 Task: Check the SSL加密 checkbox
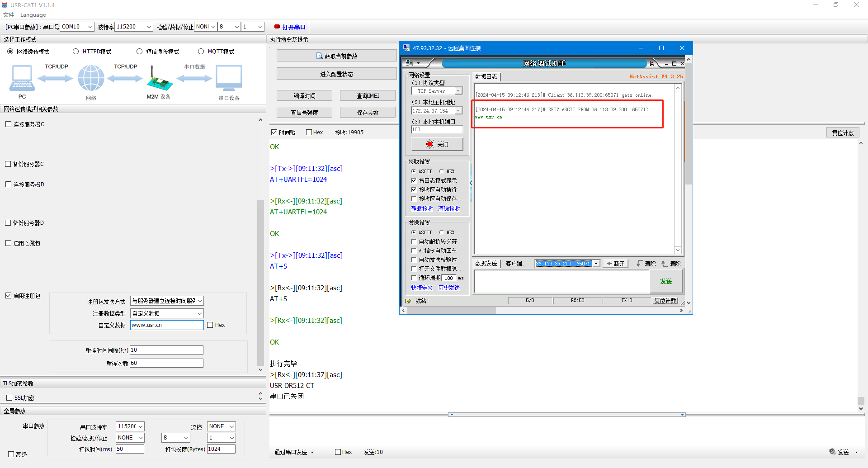(x=9, y=398)
